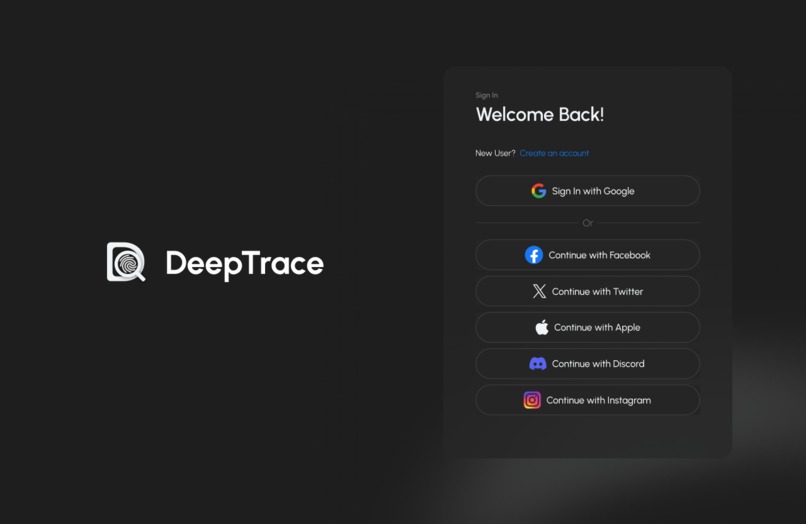Choose Continue with Twitter text
The image size is (806, 524).
pyautogui.click(x=597, y=292)
